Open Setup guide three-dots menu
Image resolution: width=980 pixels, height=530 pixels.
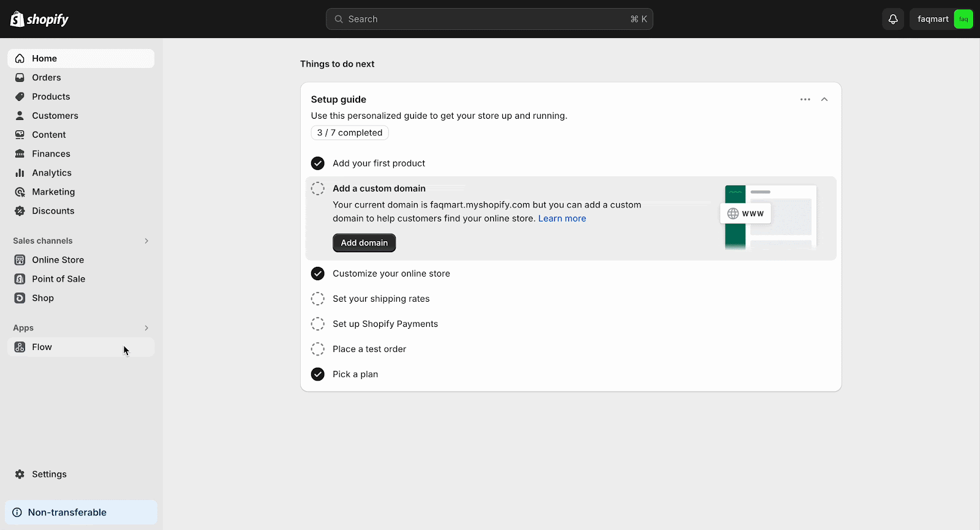[805, 99]
